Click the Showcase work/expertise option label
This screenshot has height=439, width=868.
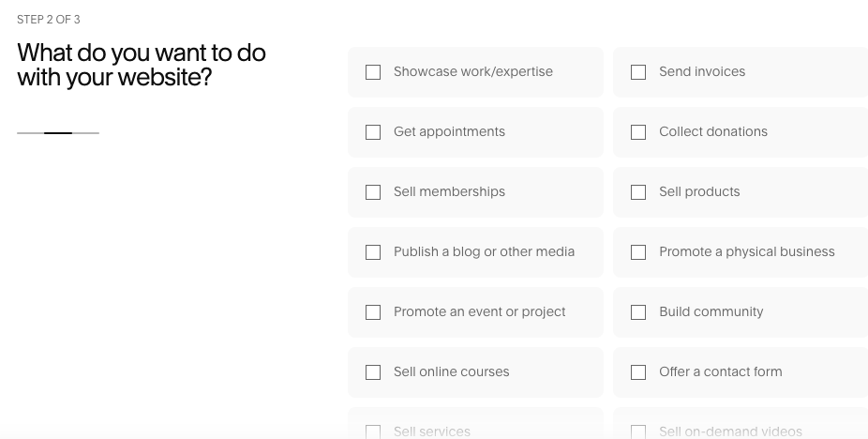[x=473, y=72]
